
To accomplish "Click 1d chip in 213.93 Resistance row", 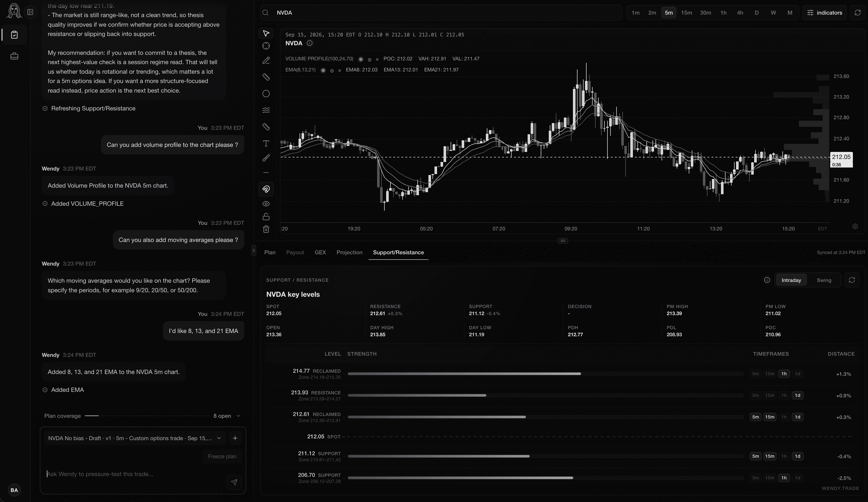I will click(798, 395).
